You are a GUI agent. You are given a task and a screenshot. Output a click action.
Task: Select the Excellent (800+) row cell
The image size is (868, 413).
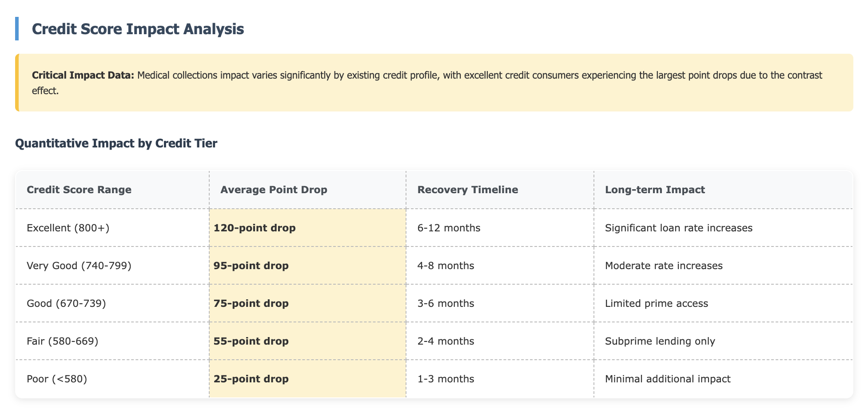click(x=112, y=228)
